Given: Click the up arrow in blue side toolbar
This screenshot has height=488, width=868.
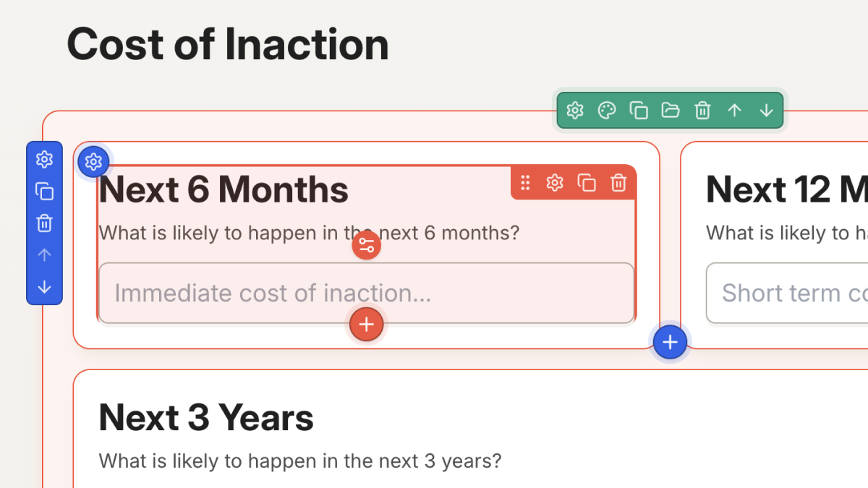Looking at the screenshot, I should [45, 255].
